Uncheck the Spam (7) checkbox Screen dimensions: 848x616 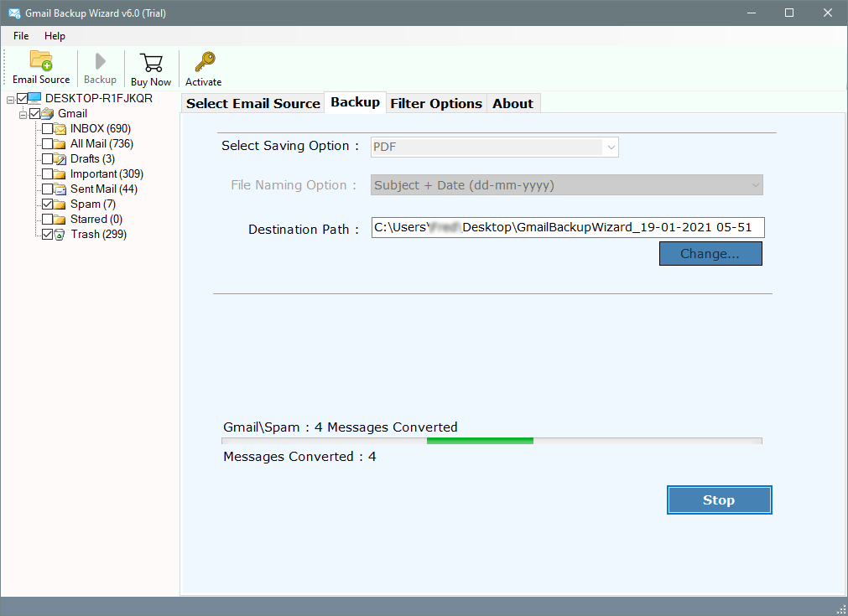point(48,204)
